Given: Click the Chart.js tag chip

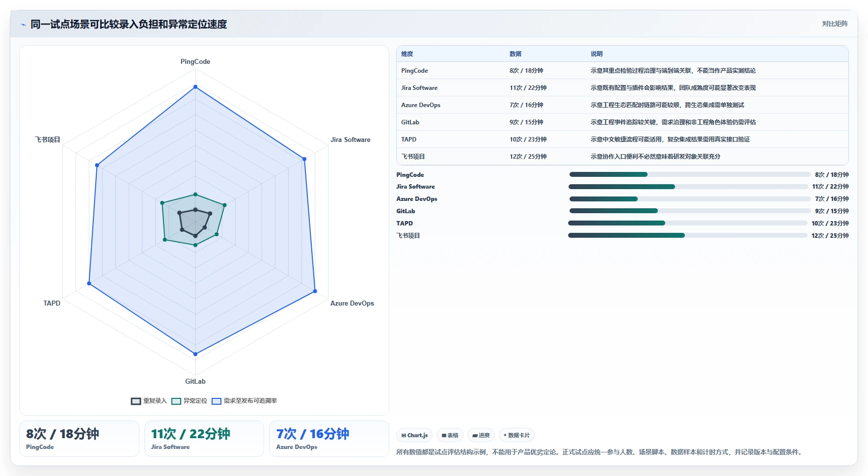Looking at the screenshot, I should 414,435.
